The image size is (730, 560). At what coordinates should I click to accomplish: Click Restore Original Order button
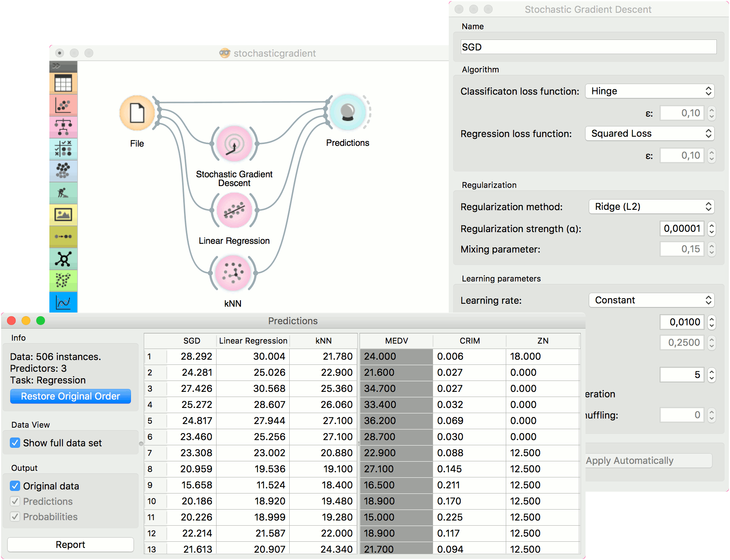(x=71, y=396)
